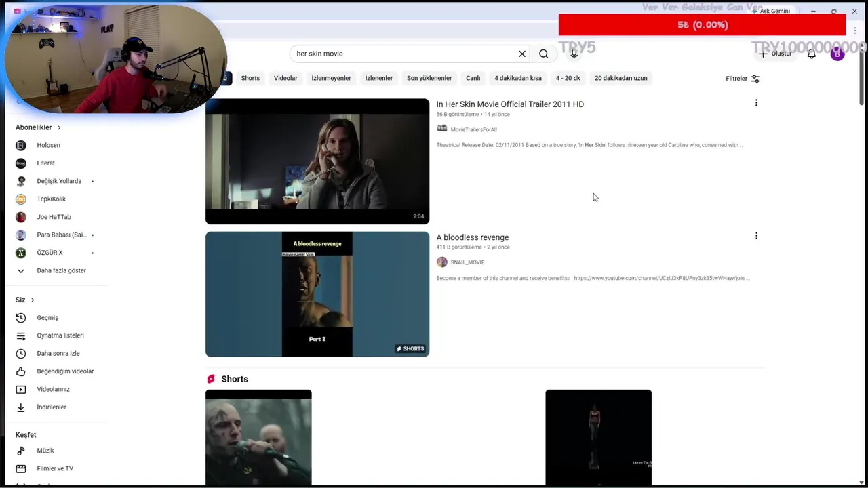Screen dimensions: 868x488
Task: Click SNAIL_MOVIE channel avatar
Action: point(442,262)
